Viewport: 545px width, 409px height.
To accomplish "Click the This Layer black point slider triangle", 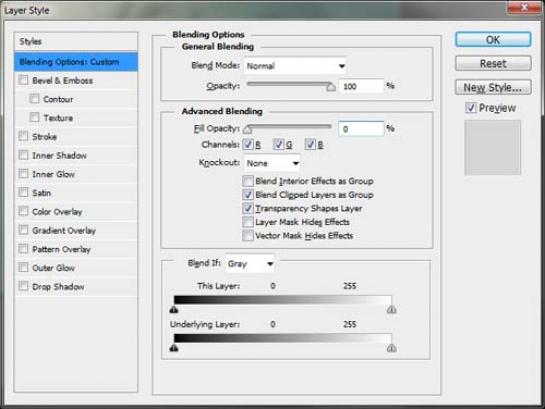I will pyautogui.click(x=174, y=309).
